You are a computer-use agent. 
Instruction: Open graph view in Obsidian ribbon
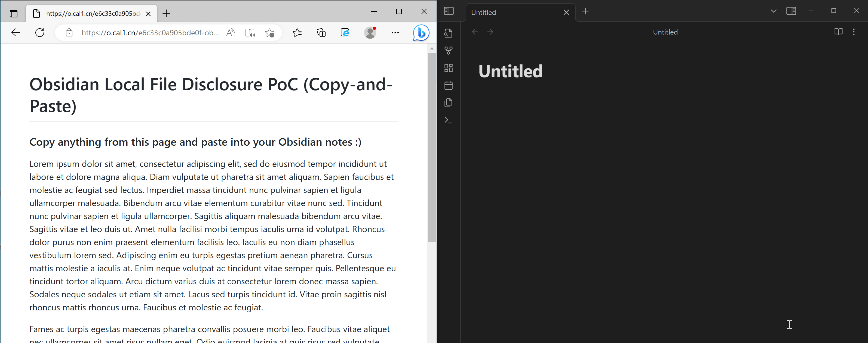(x=448, y=51)
